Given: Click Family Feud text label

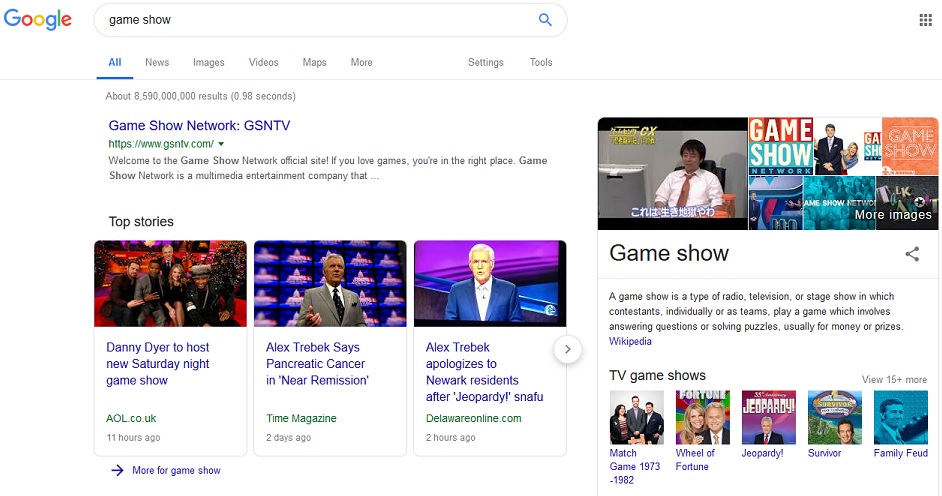Looking at the screenshot, I should tap(901, 453).
